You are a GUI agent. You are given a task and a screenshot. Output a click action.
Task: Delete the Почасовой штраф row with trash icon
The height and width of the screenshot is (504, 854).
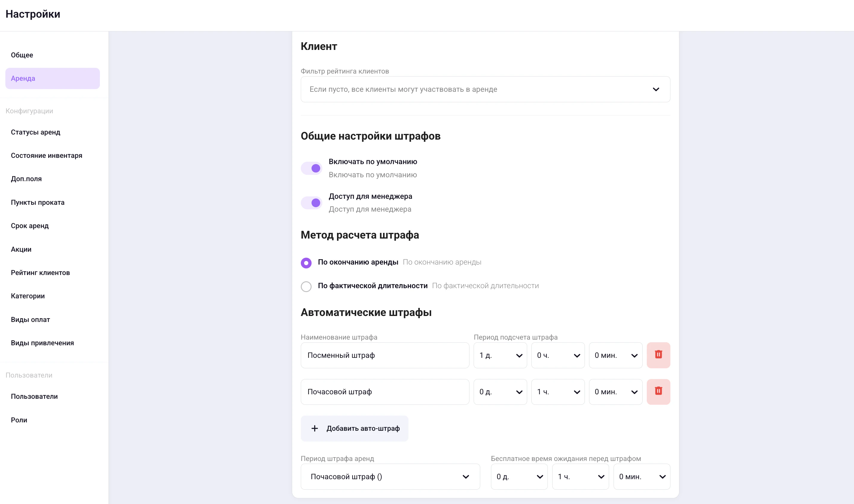[x=658, y=391]
